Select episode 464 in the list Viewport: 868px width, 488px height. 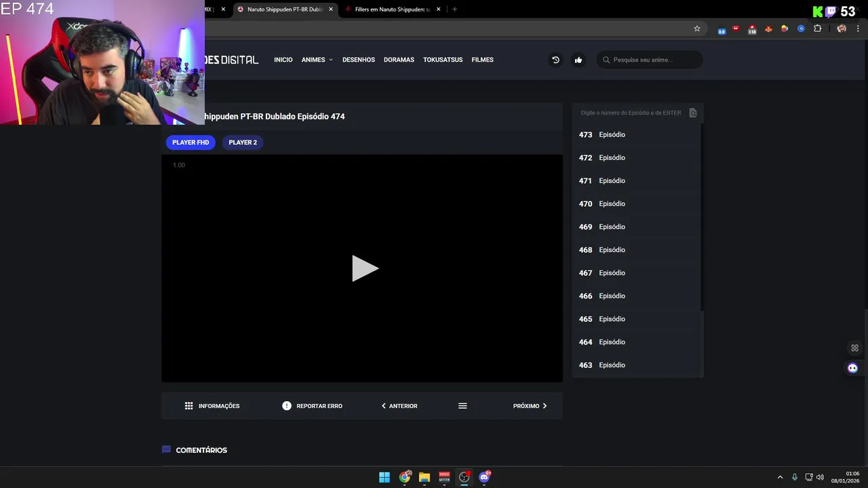(635, 342)
